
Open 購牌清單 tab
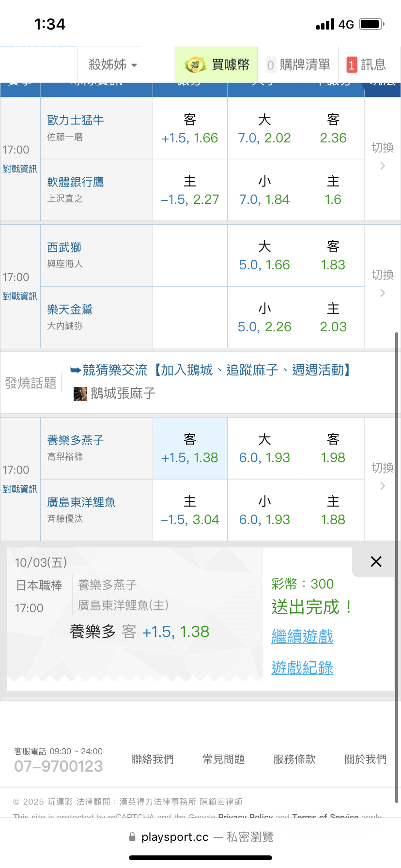click(305, 65)
